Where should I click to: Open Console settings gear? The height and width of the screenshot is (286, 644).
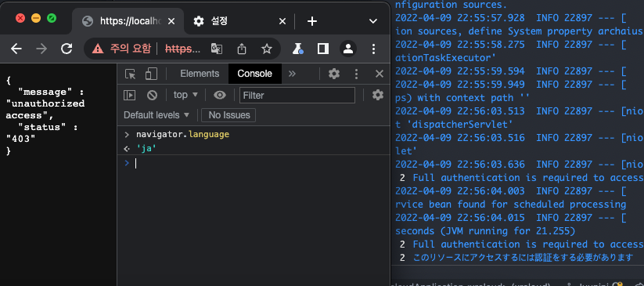point(377,95)
